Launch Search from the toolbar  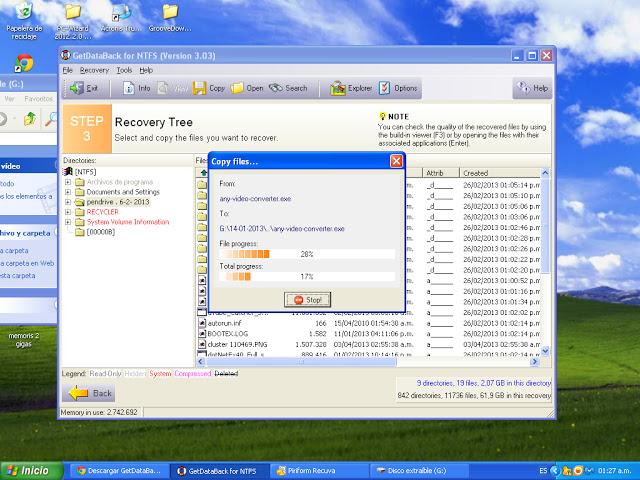coord(290,88)
